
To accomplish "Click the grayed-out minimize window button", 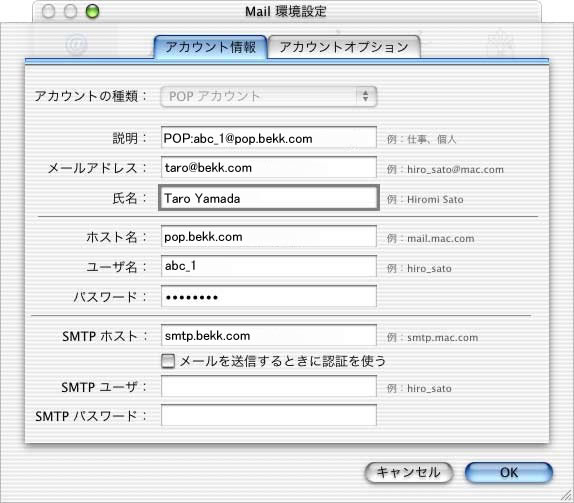I will (70, 11).
